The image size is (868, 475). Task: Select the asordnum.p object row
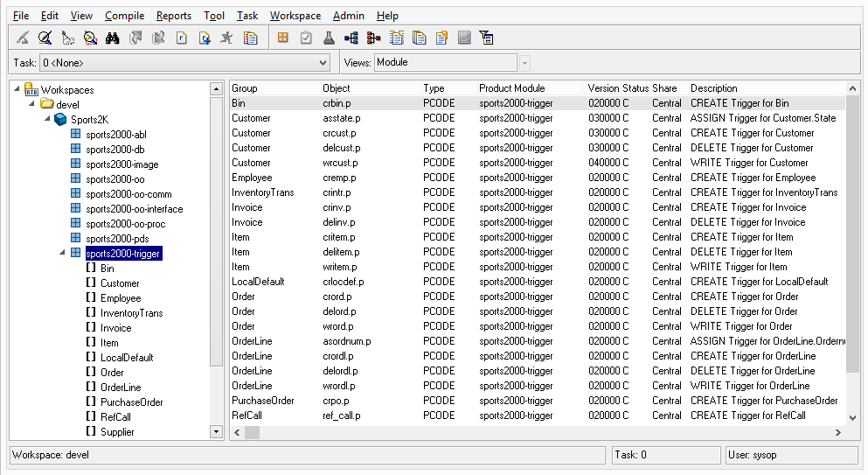click(538, 341)
